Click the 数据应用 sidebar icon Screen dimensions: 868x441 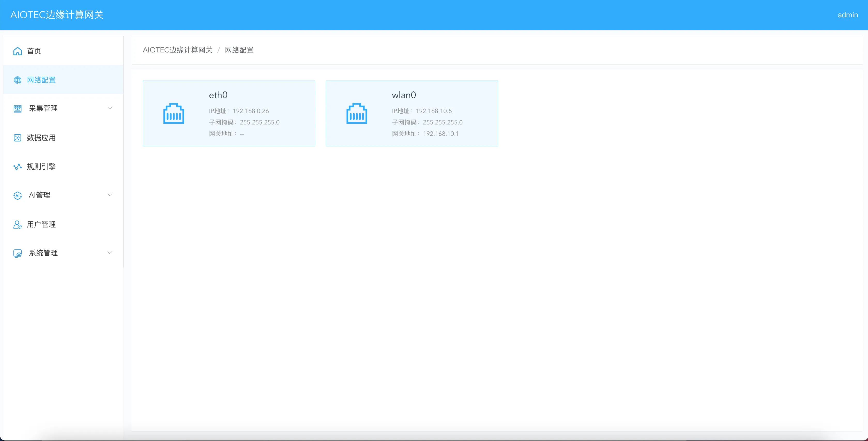(18, 138)
